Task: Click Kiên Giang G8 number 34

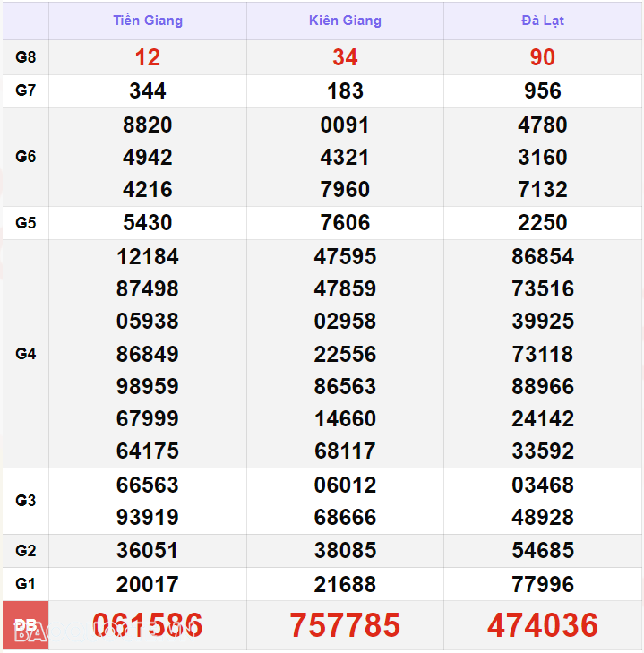Action: pos(345,57)
